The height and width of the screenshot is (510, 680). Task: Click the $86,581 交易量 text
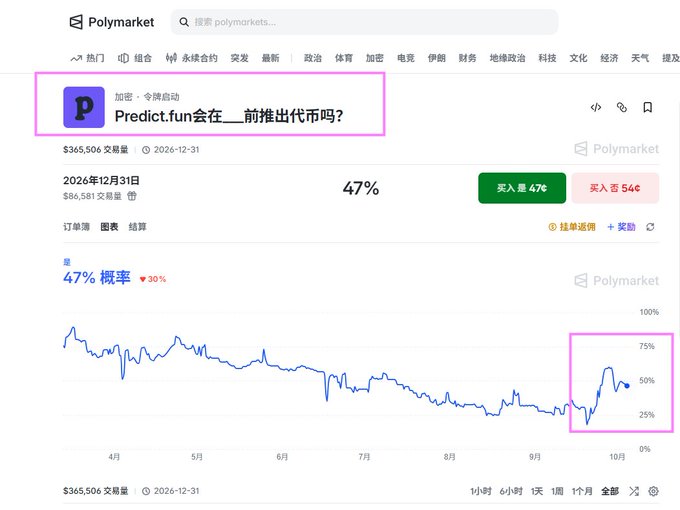(x=92, y=196)
